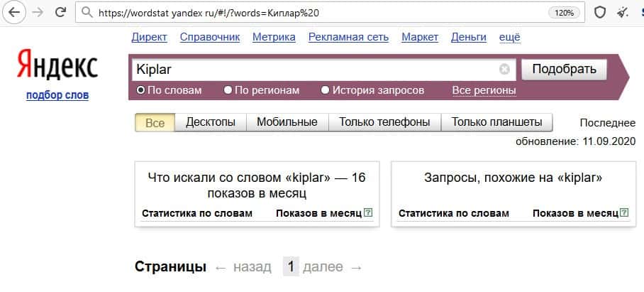Open the Все регионы region selector
This screenshot has height=292, width=644.
[x=484, y=90]
